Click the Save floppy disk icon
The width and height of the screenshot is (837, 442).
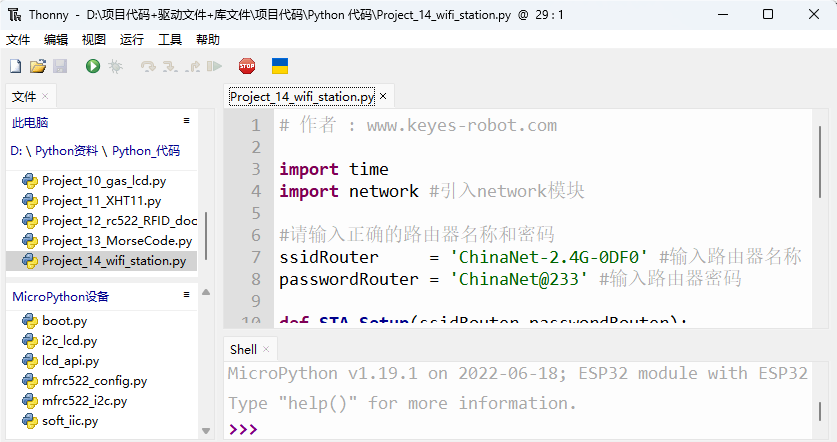tap(60, 66)
